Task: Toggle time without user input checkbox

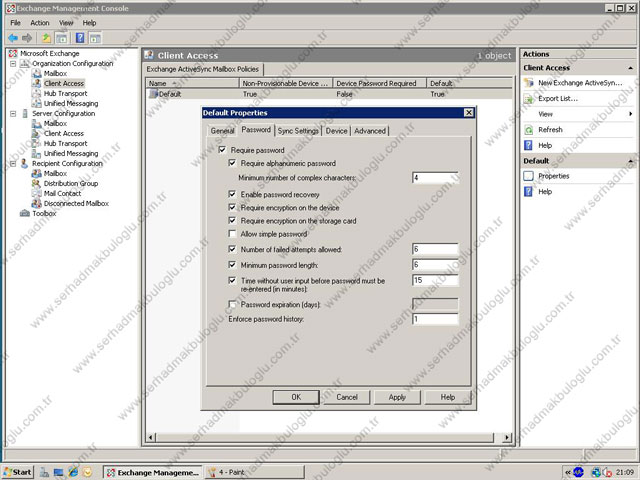Action: tap(232, 280)
